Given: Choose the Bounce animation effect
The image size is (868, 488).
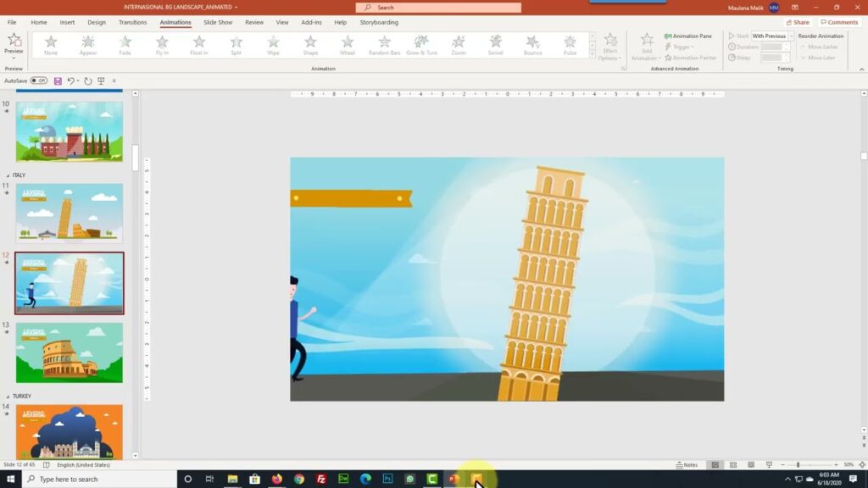Looking at the screenshot, I should point(533,46).
